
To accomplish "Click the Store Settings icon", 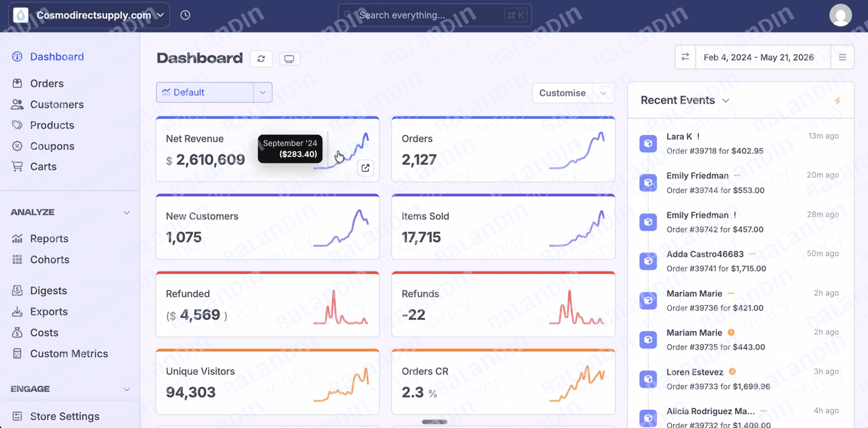I will point(17,416).
